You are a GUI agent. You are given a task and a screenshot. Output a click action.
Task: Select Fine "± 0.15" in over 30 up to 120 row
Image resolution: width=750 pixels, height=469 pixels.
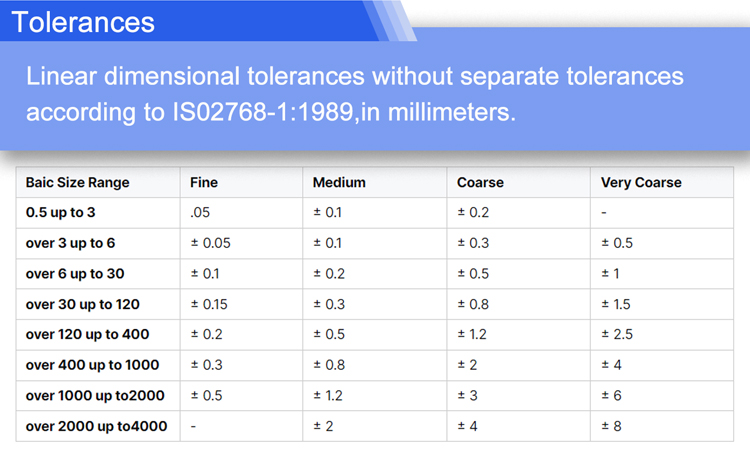[210, 305]
